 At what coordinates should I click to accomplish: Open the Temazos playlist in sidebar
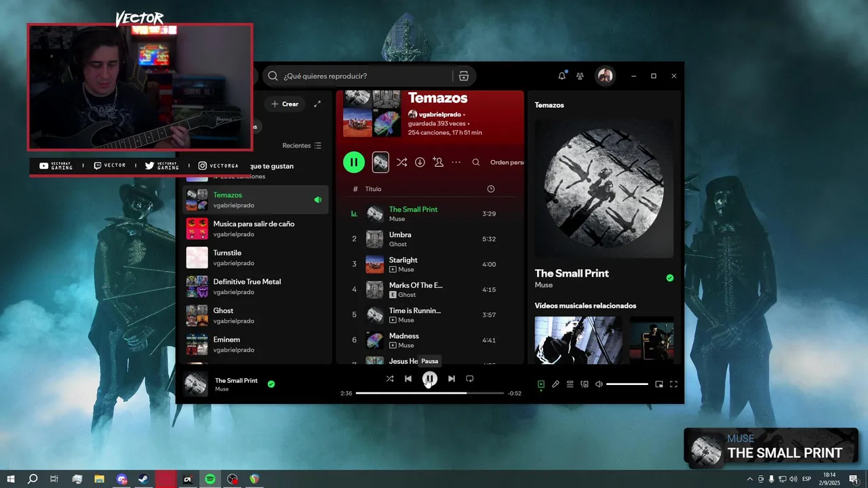(256, 200)
